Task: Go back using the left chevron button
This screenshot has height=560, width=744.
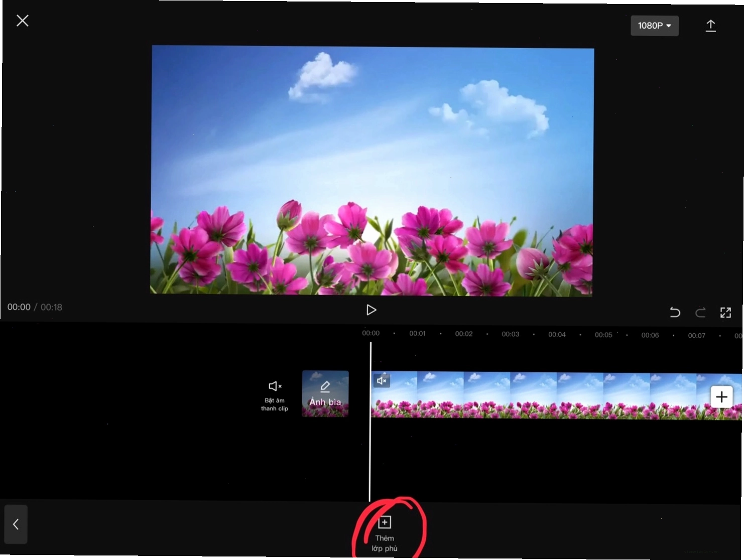Action: coord(16,524)
